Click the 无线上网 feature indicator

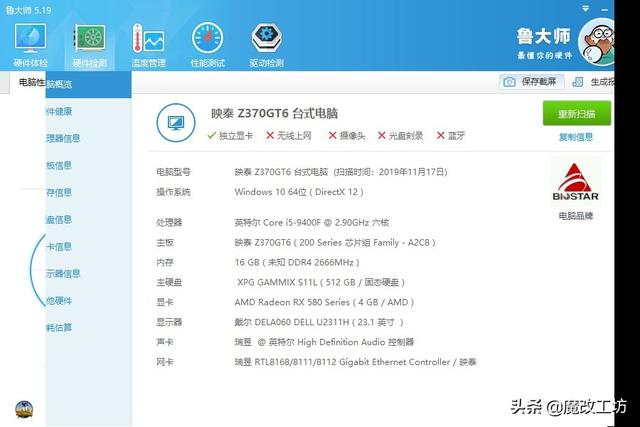pos(289,136)
